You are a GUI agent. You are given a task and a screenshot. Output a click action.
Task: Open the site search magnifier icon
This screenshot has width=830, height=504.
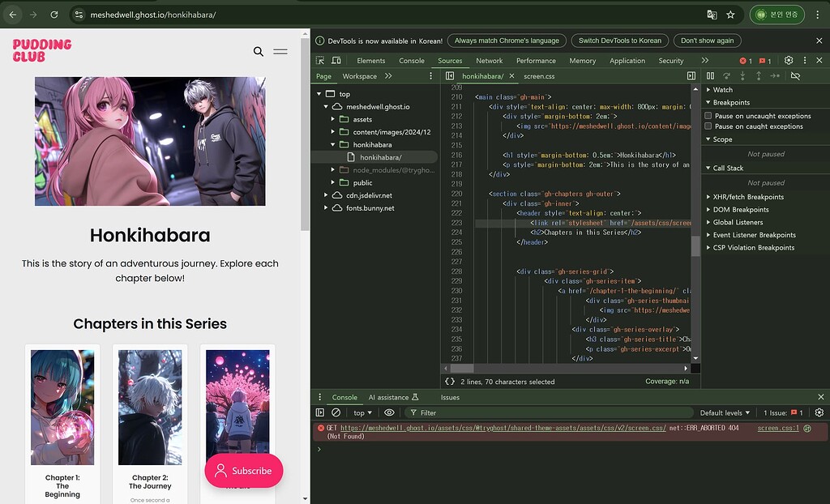click(x=259, y=52)
